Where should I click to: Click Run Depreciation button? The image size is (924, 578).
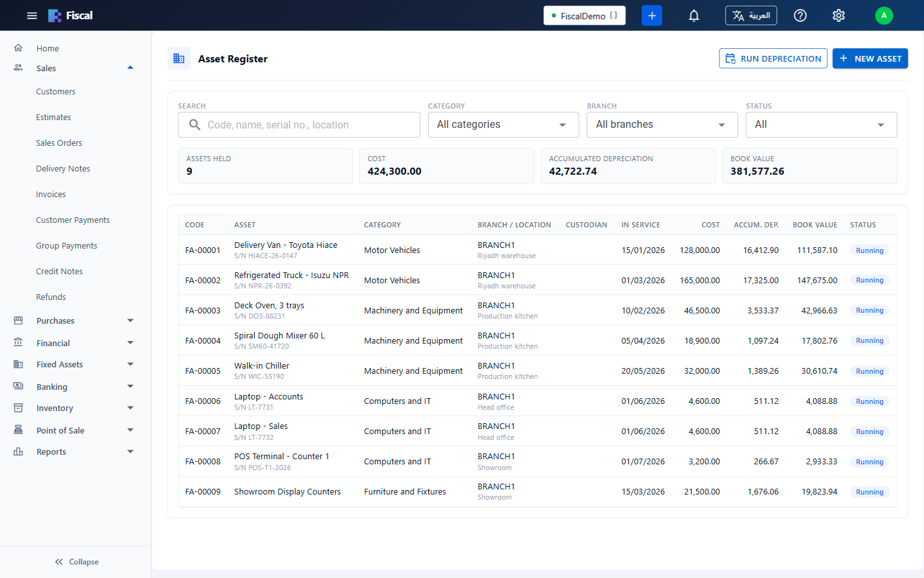[773, 58]
